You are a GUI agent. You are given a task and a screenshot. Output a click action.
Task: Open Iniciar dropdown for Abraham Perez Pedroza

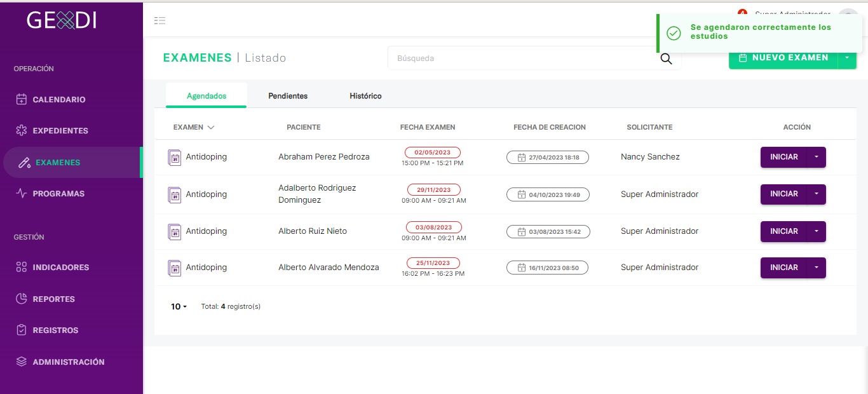pos(817,157)
